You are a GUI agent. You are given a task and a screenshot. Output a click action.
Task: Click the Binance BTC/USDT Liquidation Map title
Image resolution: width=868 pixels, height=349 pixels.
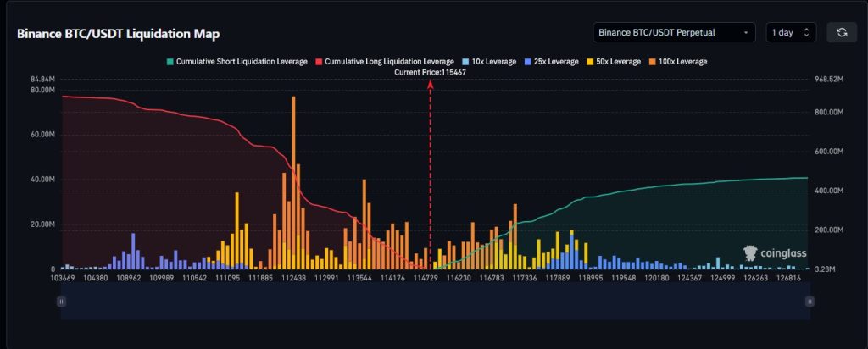point(119,34)
